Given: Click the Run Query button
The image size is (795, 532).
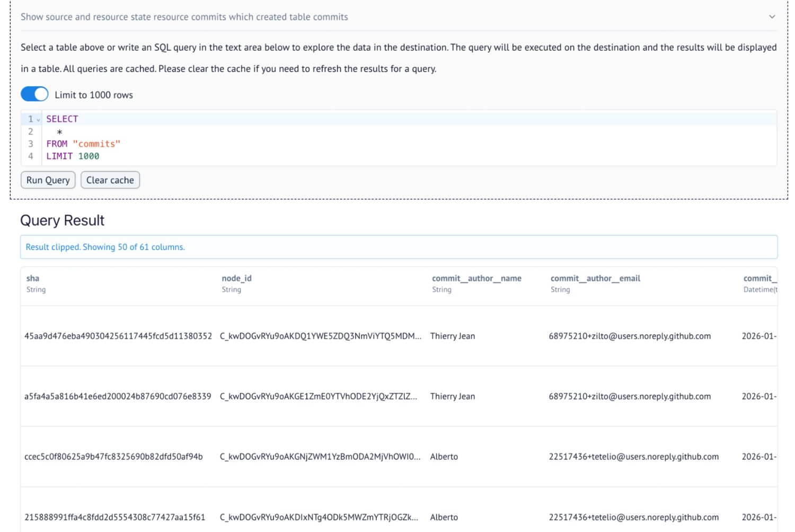Looking at the screenshot, I should pos(48,180).
